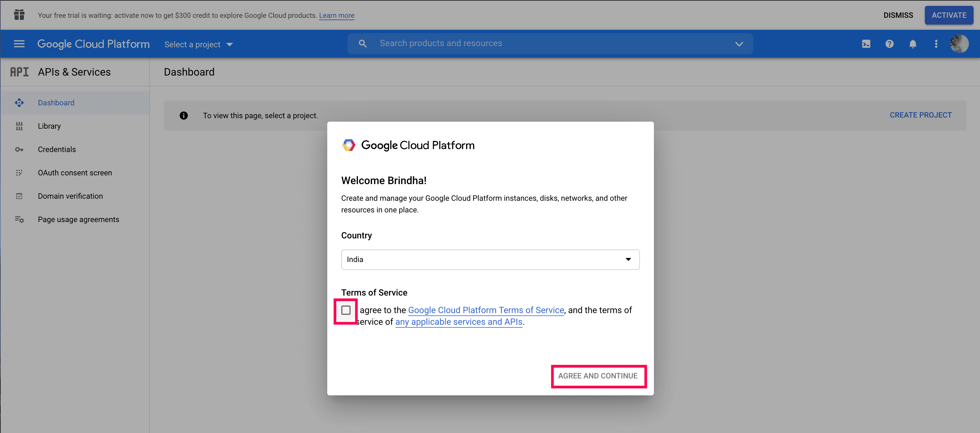Expand the search bar chevron
Image resolution: width=980 pixels, height=433 pixels.
click(x=739, y=44)
